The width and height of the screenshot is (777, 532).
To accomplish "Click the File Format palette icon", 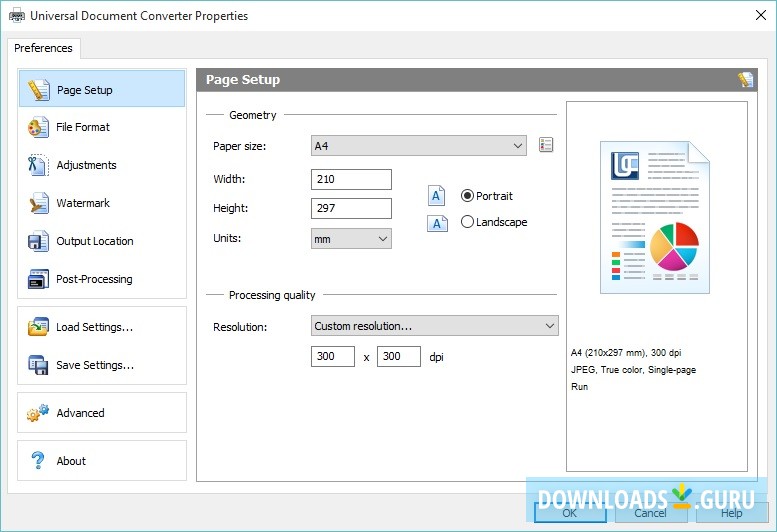I will point(39,127).
